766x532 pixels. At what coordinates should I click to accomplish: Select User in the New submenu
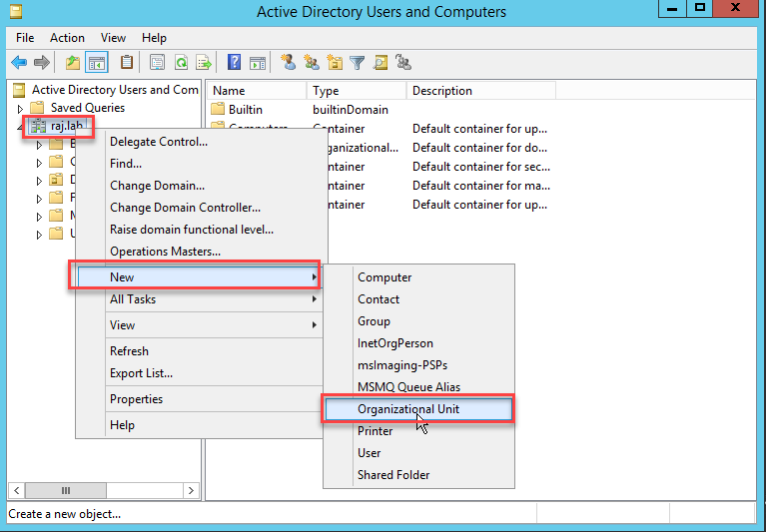coord(418,453)
